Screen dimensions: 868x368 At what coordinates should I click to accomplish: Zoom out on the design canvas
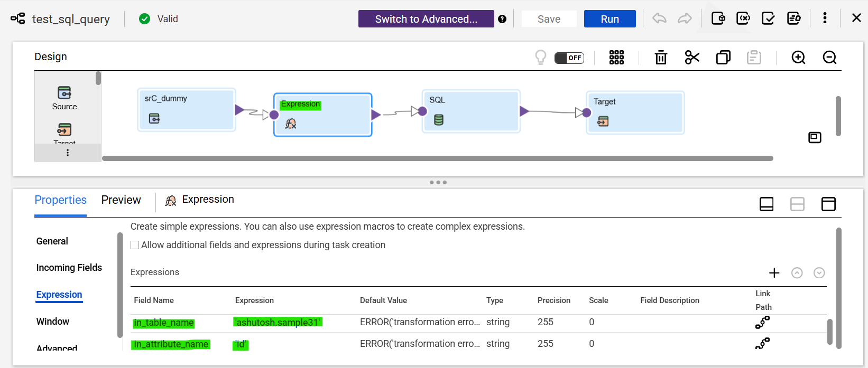click(x=829, y=57)
